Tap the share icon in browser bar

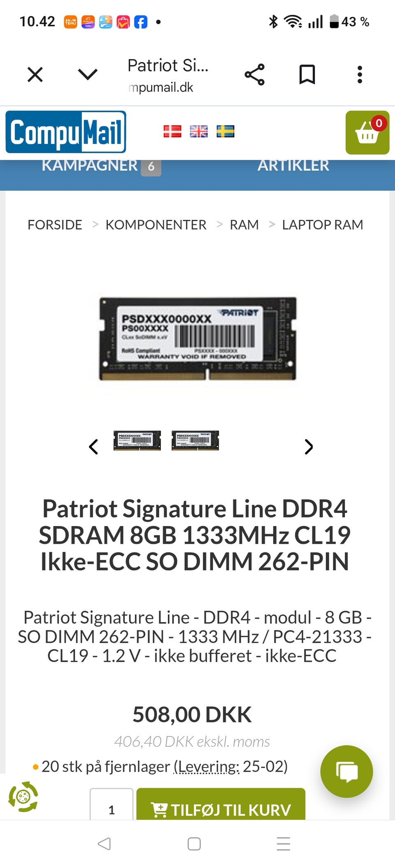255,75
